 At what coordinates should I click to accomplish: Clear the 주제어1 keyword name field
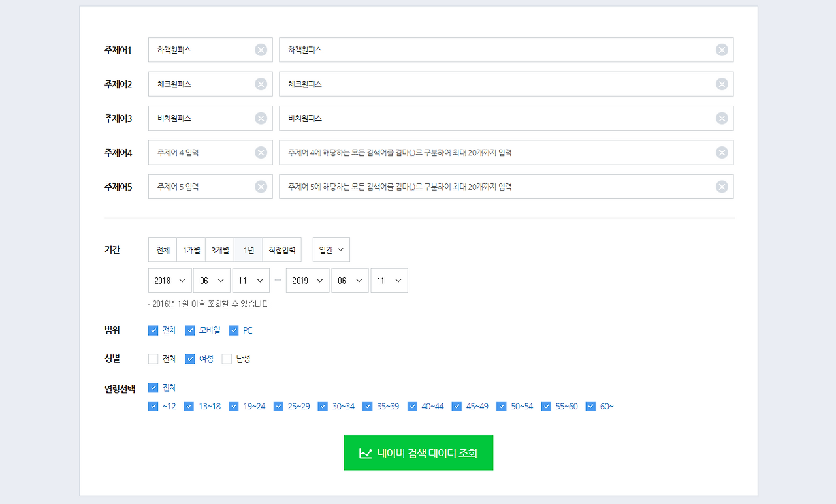(261, 50)
